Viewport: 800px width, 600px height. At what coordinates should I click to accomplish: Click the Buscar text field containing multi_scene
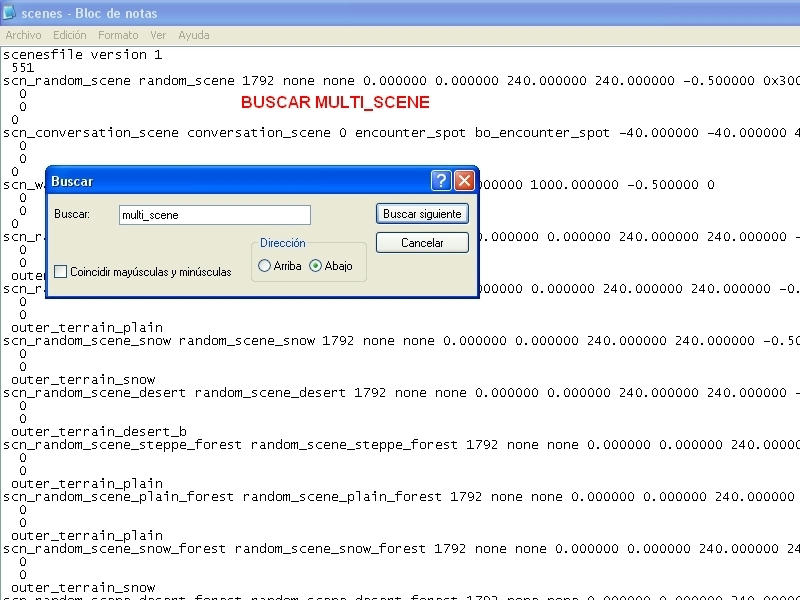(x=214, y=215)
